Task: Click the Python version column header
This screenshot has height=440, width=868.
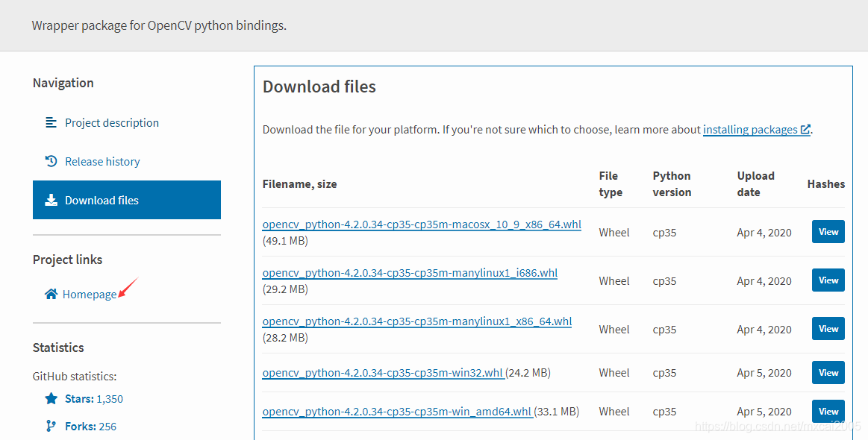Action: [x=672, y=183]
